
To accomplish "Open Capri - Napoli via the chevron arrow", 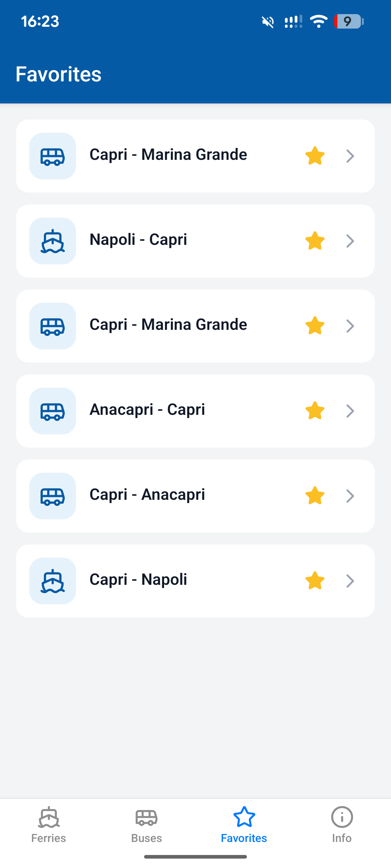I will pyautogui.click(x=350, y=581).
